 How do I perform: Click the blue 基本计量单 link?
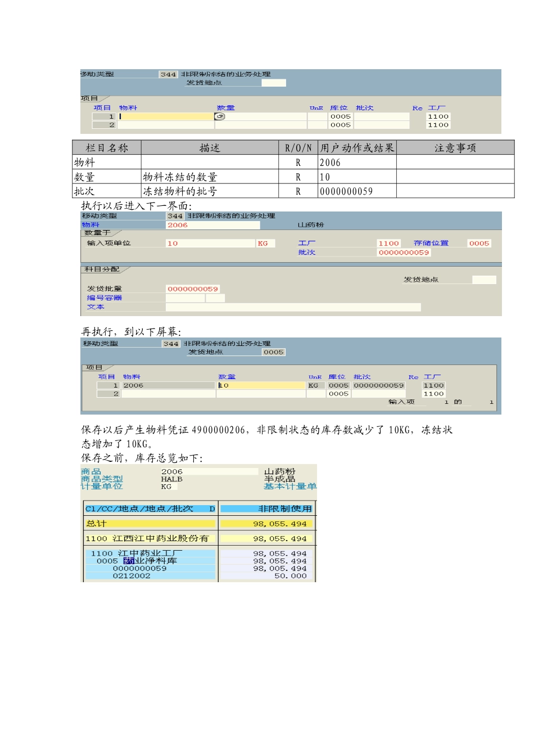[x=290, y=487]
